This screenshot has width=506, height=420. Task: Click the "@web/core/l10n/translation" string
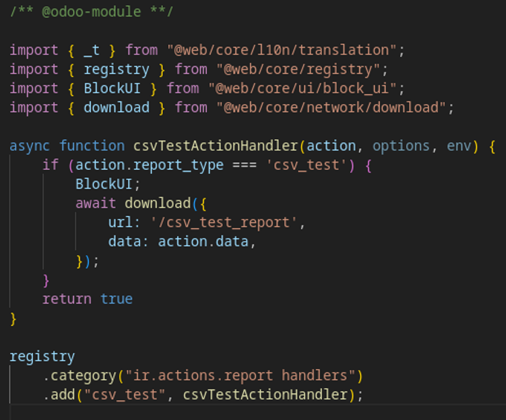(282, 50)
